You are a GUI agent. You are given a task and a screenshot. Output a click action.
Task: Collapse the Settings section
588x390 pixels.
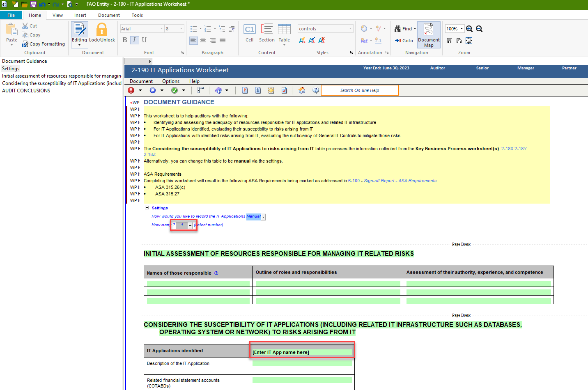coord(147,208)
